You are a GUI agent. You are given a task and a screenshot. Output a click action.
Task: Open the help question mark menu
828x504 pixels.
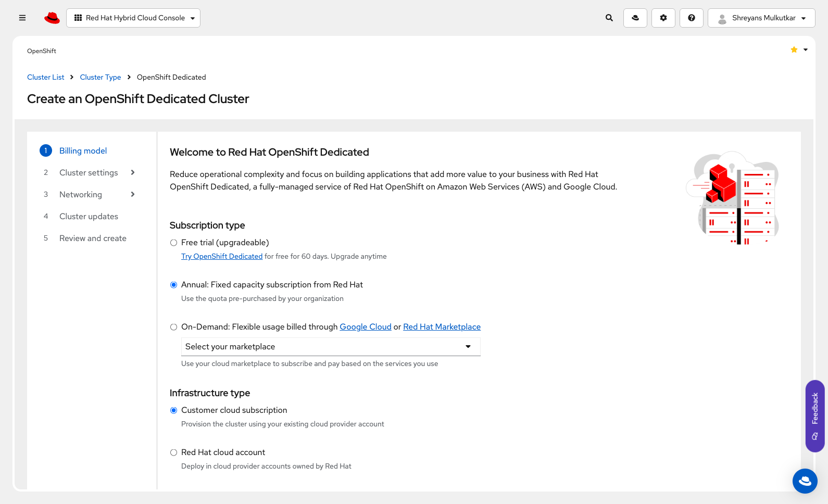click(x=692, y=18)
